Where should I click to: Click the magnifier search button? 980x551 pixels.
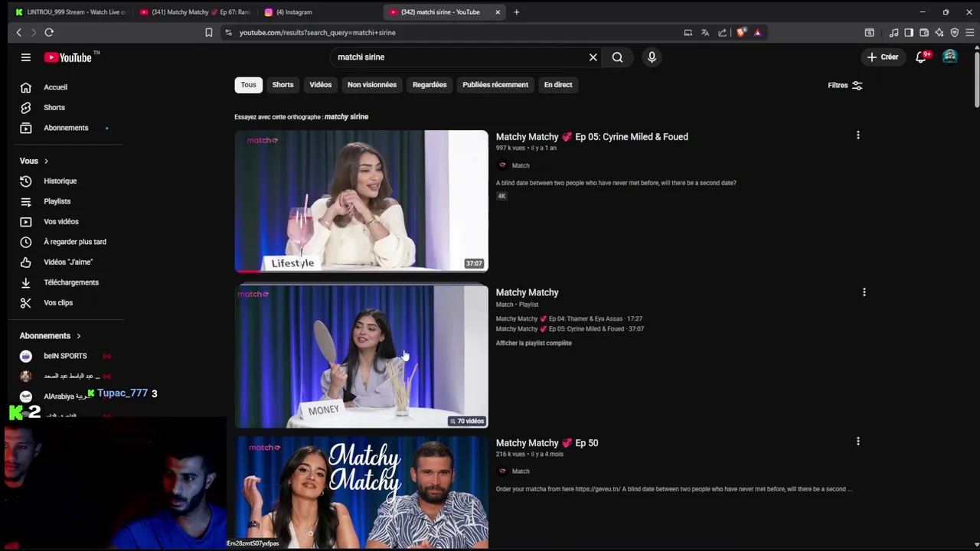pyautogui.click(x=617, y=57)
